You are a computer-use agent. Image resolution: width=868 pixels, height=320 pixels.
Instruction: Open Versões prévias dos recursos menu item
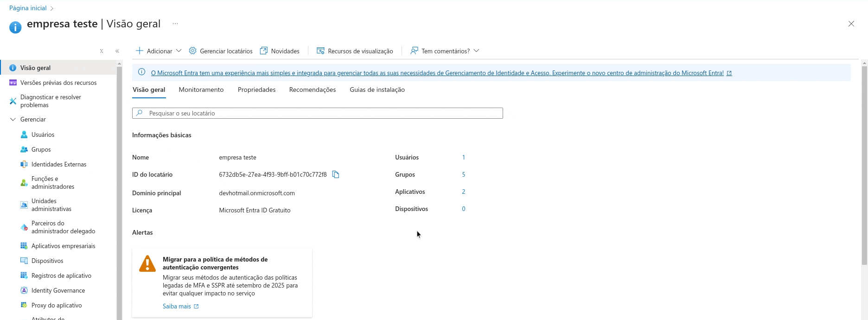point(58,83)
